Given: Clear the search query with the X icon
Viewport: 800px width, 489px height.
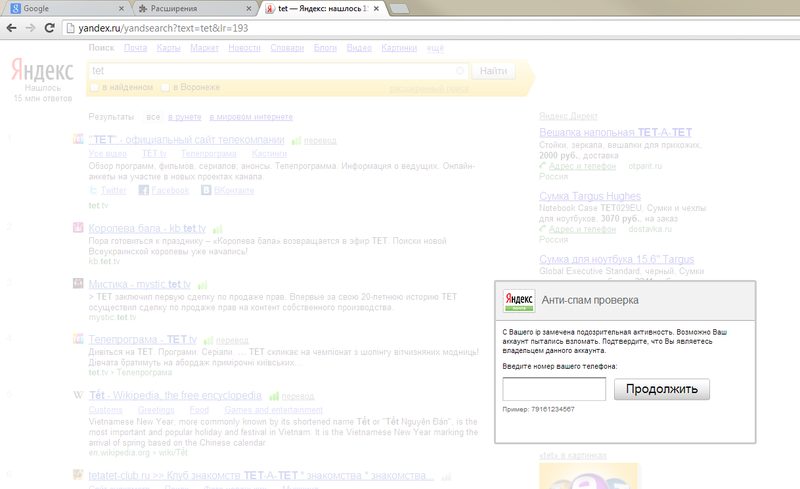Looking at the screenshot, I should pyautogui.click(x=460, y=71).
